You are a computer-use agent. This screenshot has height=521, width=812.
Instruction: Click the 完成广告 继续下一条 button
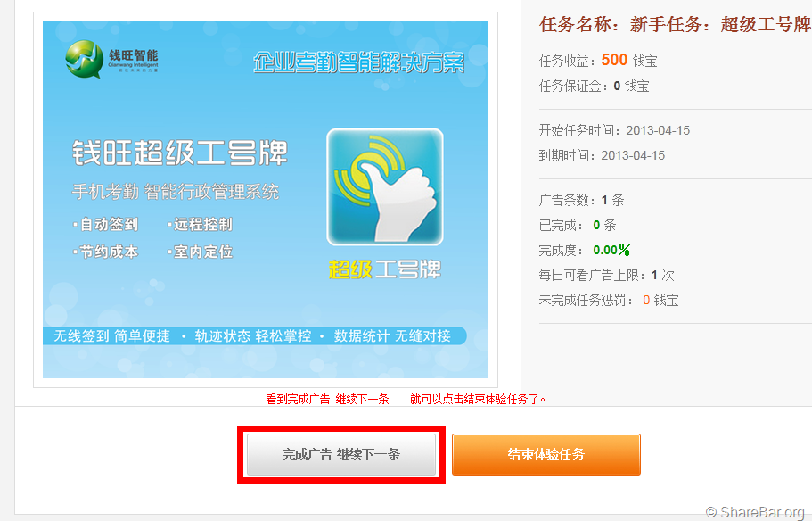click(341, 454)
